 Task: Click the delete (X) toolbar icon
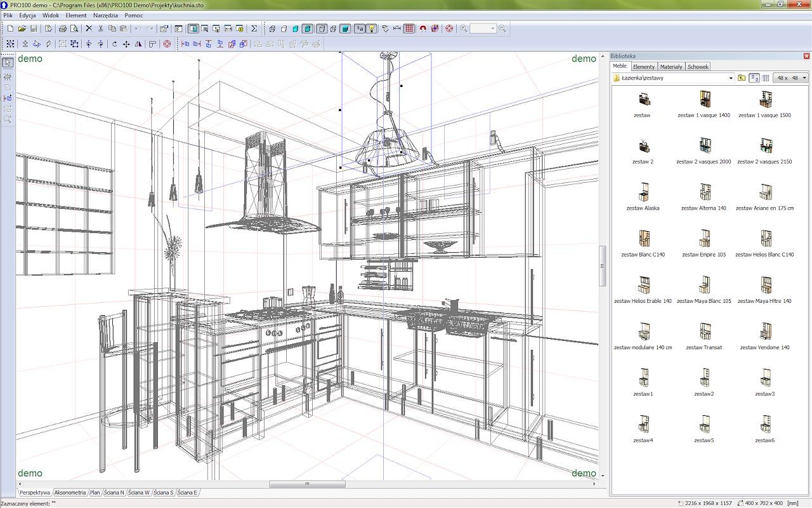(89, 29)
